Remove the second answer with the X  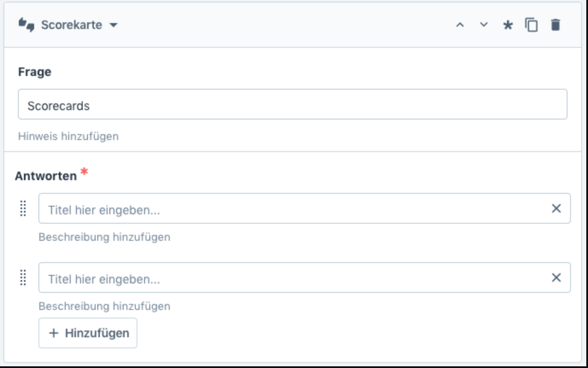click(556, 278)
